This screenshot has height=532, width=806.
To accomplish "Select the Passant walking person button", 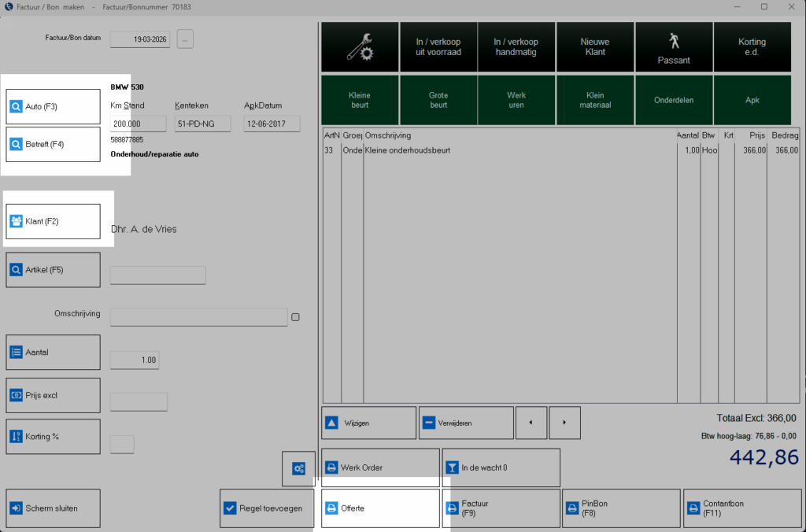I will [x=673, y=47].
